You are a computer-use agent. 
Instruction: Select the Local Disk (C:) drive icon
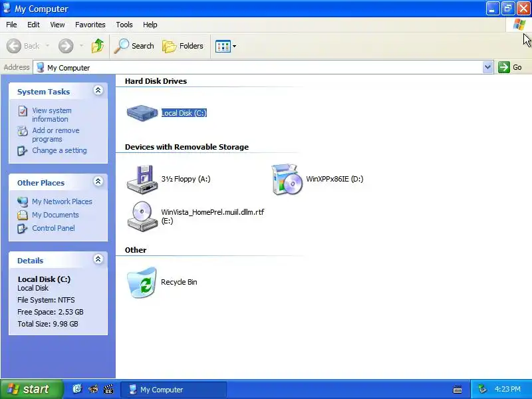point(142,113)
